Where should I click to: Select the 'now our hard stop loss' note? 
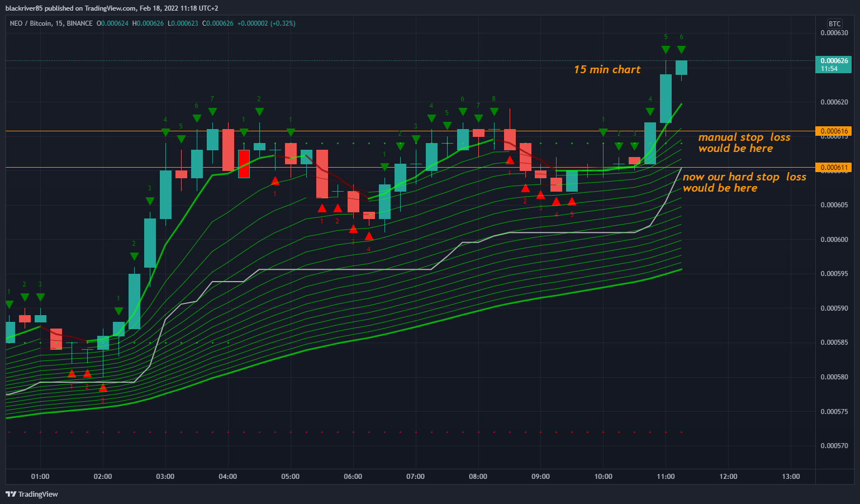point(744,182)
